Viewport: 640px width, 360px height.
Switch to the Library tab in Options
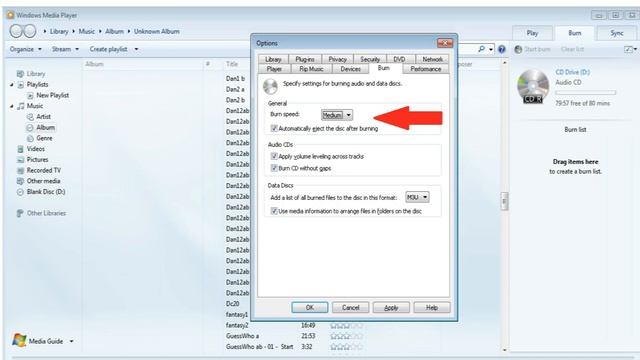273,59
